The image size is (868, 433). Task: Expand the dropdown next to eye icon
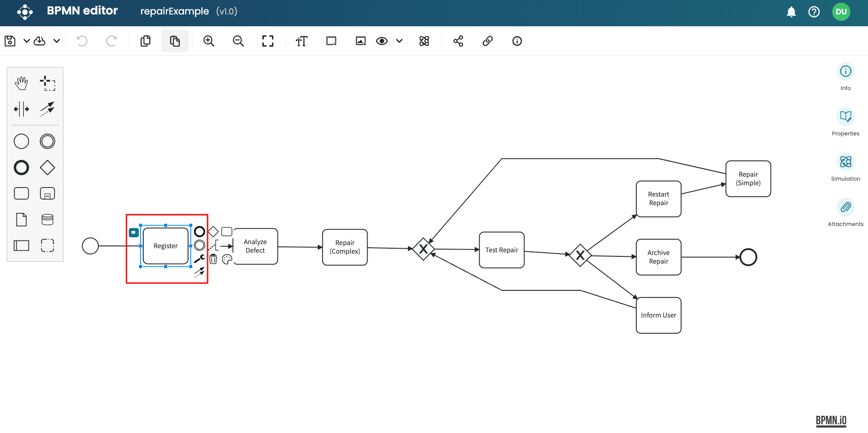pyautogui.click(x=399, y=41)
